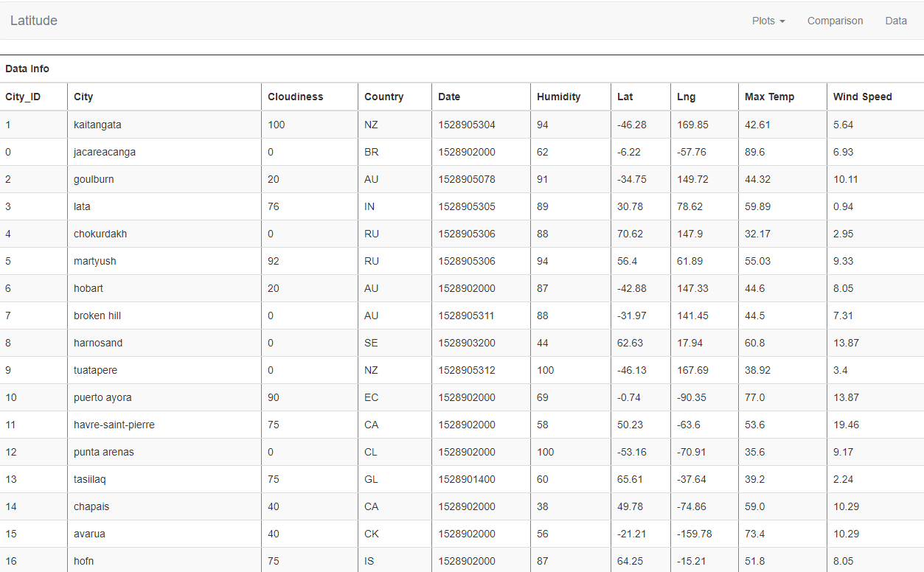
Task: Click the date value 1528905304
Action: click(x=467, y=125)
